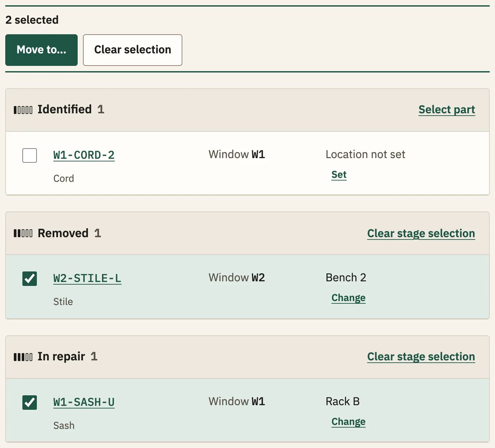Clear stage selection for In repair
Image resolution: width=495 pixels, height=448 pixels.
tap(421, 357)
